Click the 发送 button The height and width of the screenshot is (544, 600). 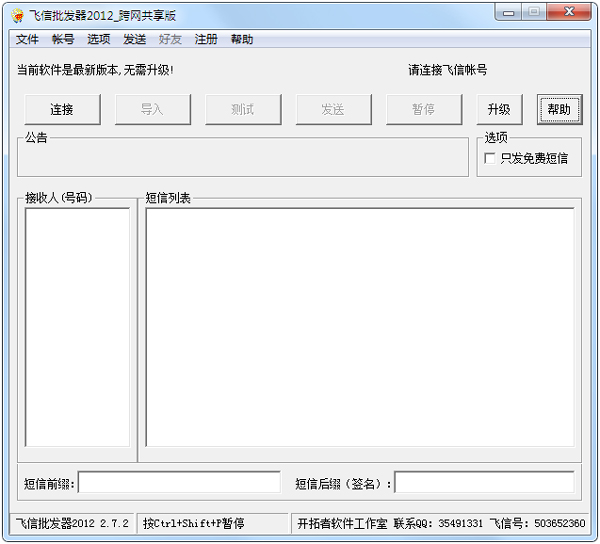(x=334, y=109)
